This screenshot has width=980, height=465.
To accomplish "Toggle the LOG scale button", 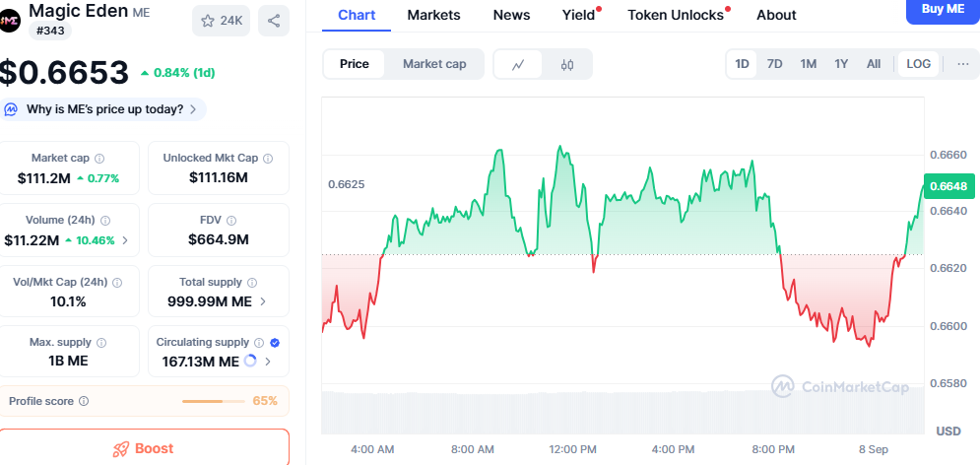I will tap(918, 64).
